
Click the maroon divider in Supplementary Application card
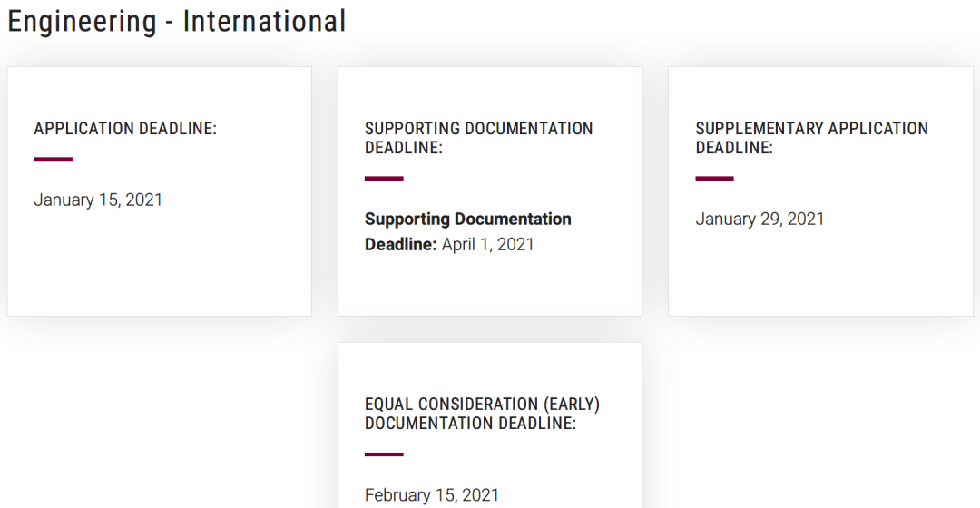click(714, 179)
